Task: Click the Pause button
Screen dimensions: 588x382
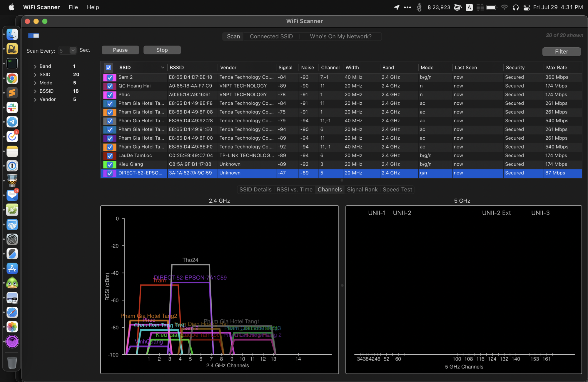Action: click(120, 50)
